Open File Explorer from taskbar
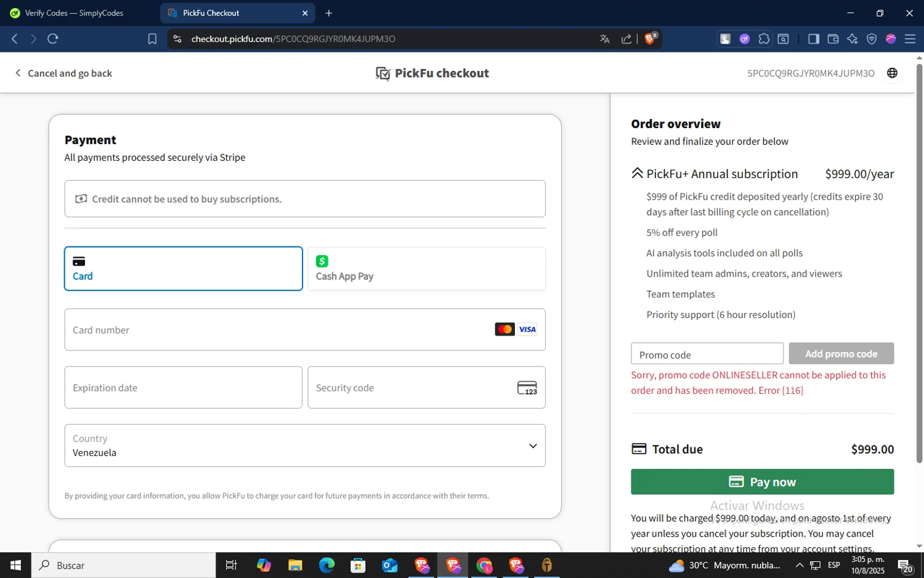Screen dimensions: 924x578 pos(295,565)
